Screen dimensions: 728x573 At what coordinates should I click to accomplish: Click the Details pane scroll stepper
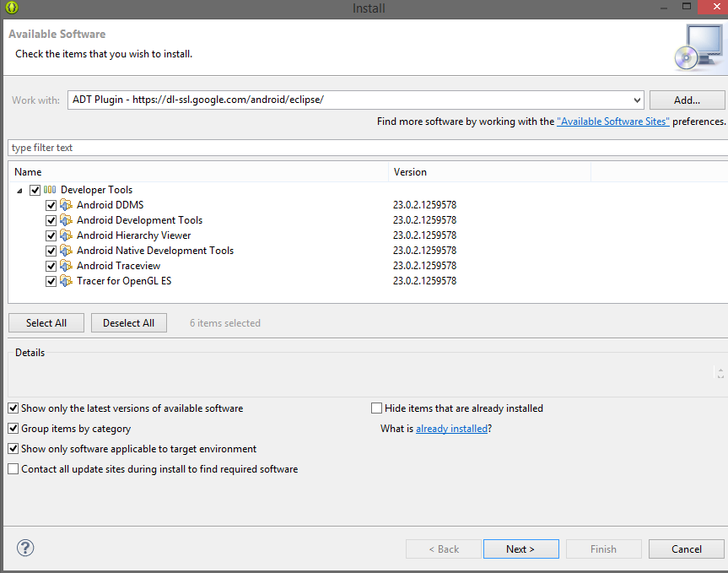720,372
